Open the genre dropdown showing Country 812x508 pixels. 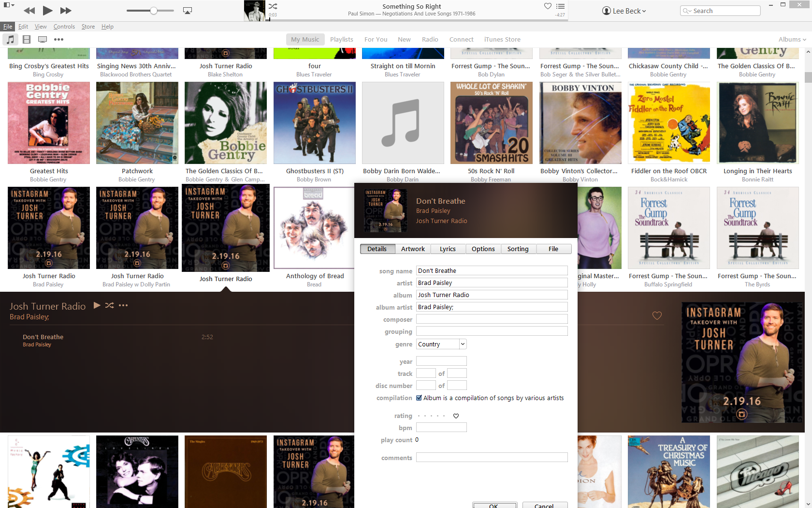point(441,344)
